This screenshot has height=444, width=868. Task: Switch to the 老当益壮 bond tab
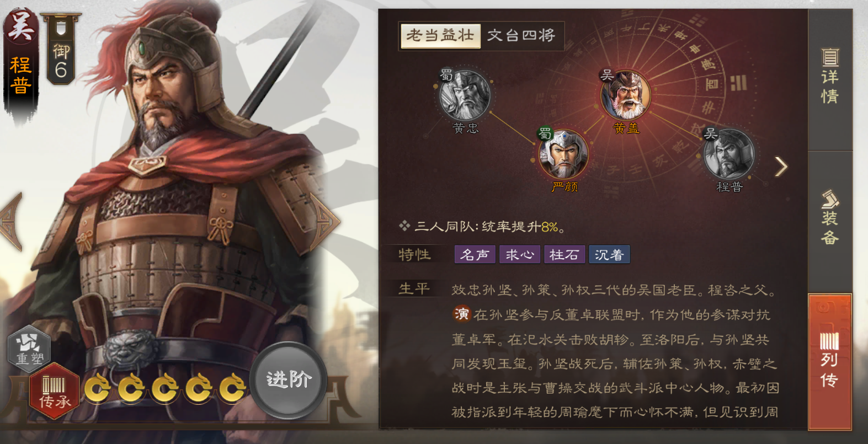click(x=440, y=36)
